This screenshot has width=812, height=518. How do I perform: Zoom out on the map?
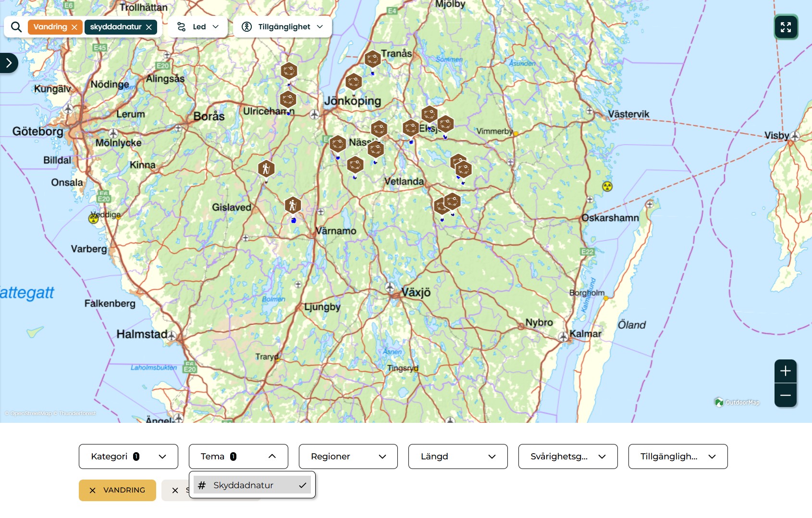point(786,395)
